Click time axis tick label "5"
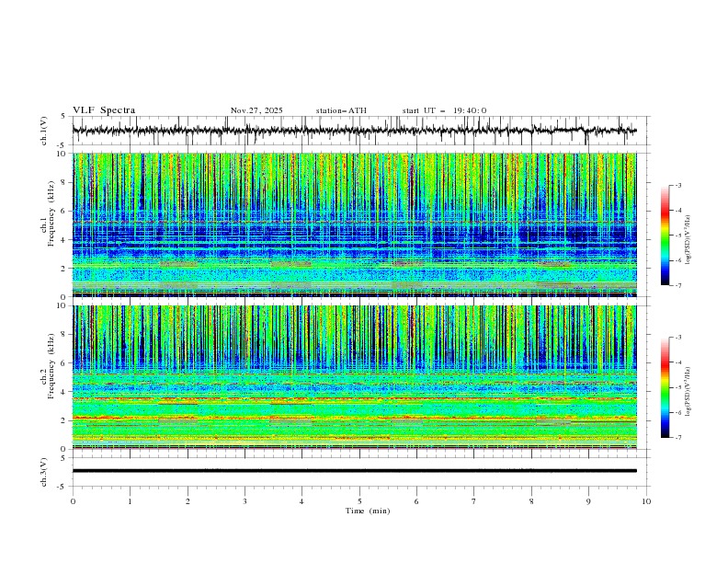Image resolution: width=728 pixels, height=563 pixels. coord(359,501)
